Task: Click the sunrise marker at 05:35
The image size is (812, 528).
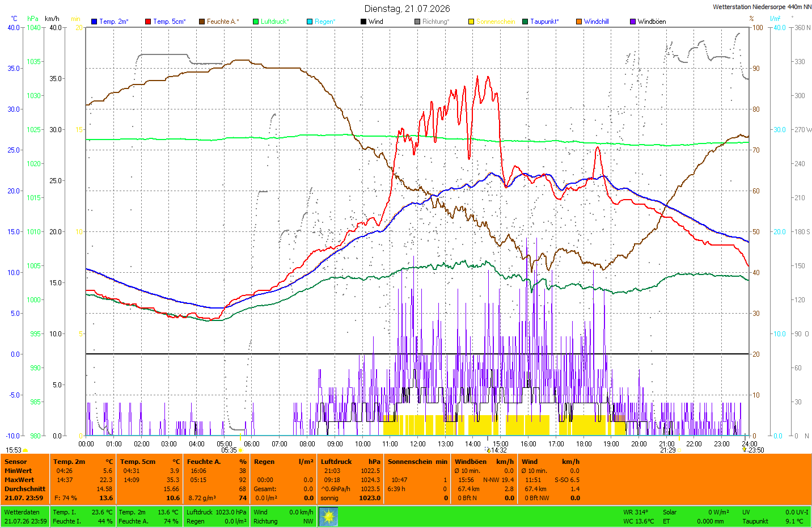Action: (240, 450)
